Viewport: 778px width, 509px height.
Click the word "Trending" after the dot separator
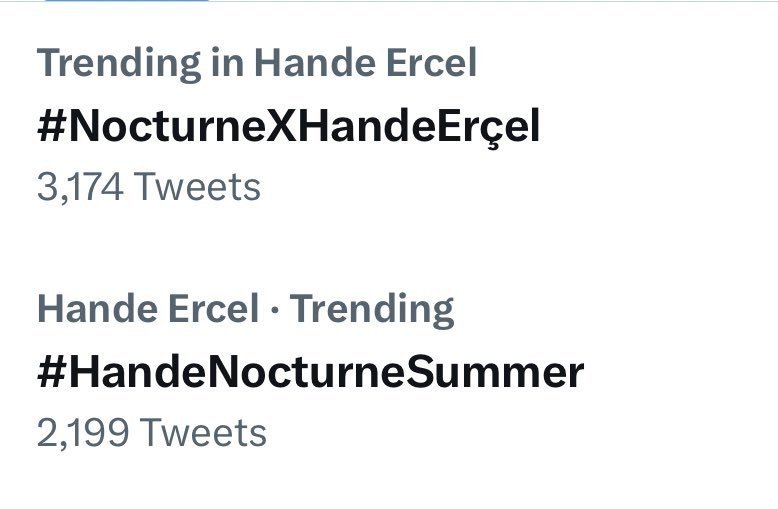click(372, 310)
